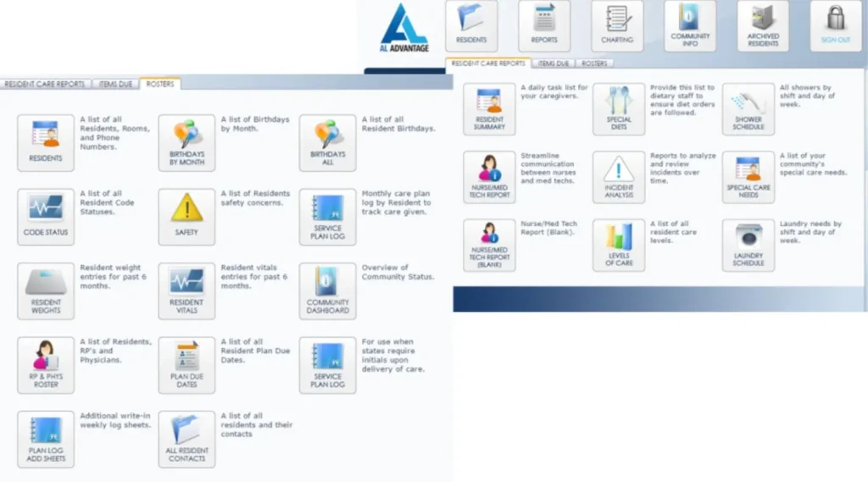Open the Safety roster
The height and width of the screenshot is (482, 868).
pyautogui.click(x=186, y=217)
